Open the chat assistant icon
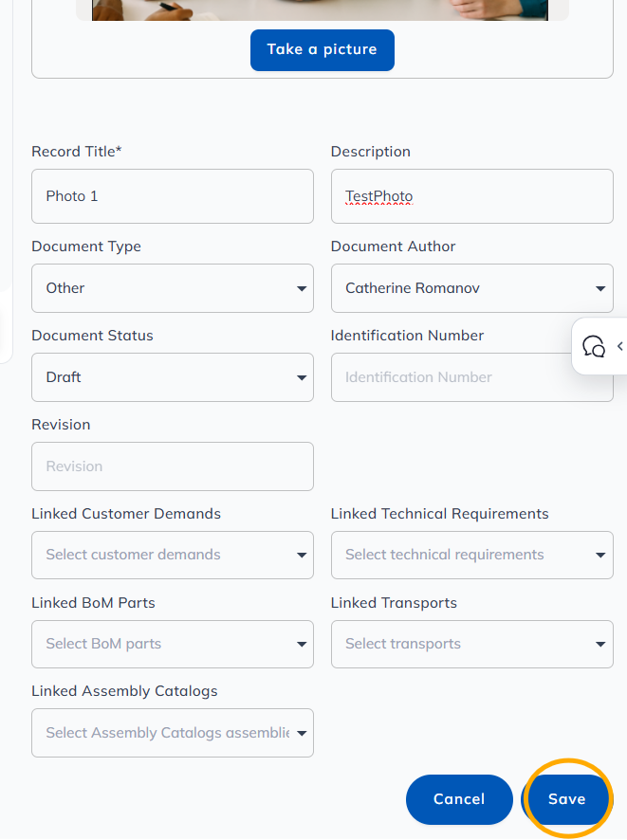Screen dimensions: 627x840 (594, 347)
